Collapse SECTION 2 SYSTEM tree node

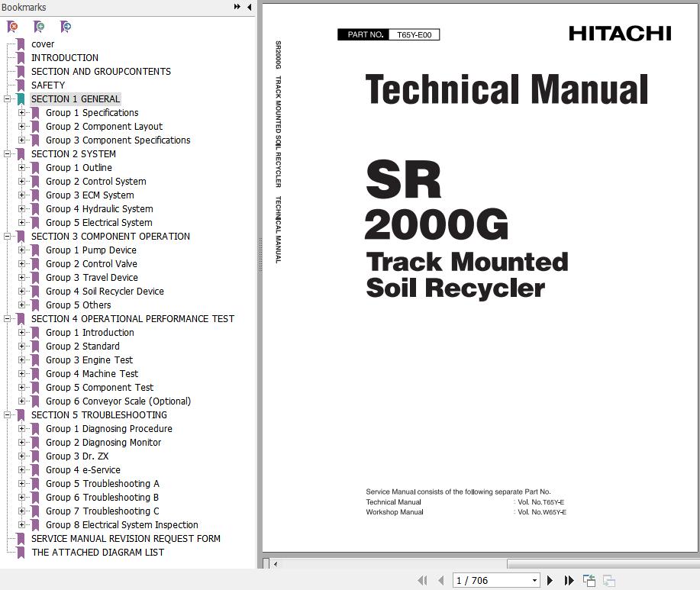pyautogui.click(x=7, y=154)
